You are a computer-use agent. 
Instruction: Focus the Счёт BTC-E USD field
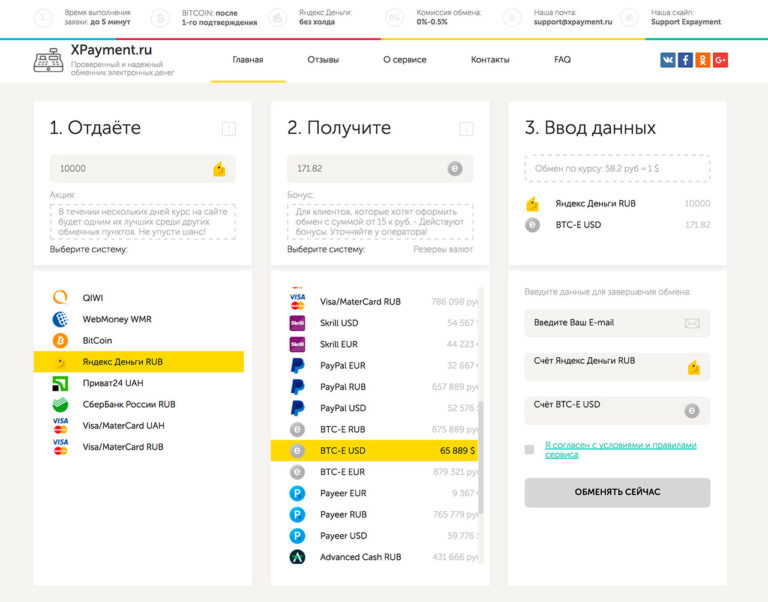tap(617, 410)
